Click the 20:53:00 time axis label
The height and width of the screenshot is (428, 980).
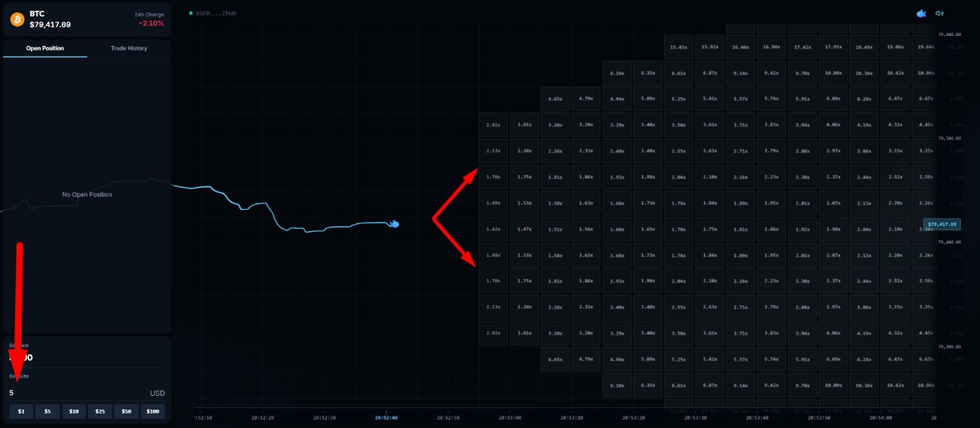click(510, 418)
